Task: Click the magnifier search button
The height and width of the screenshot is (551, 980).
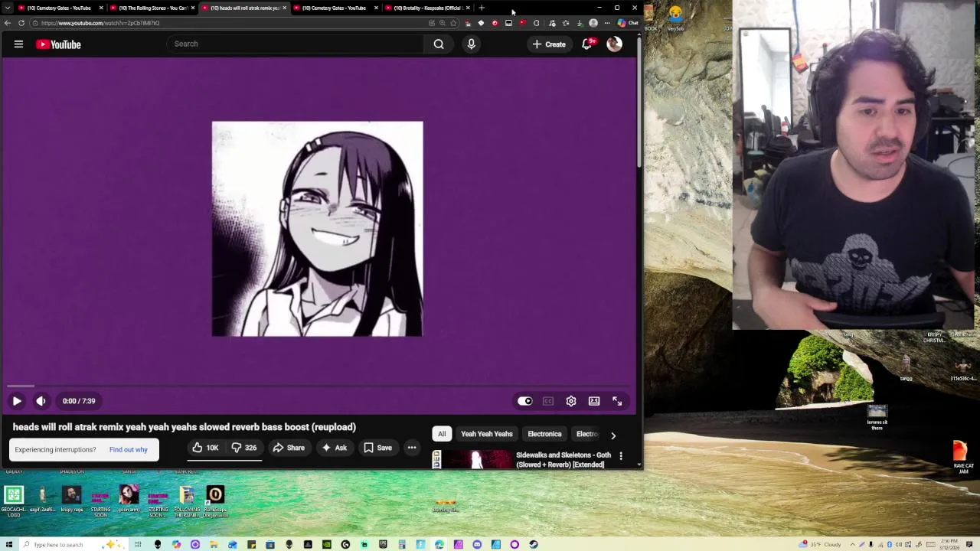Action: pyautogui.click(x=439, y=44)
